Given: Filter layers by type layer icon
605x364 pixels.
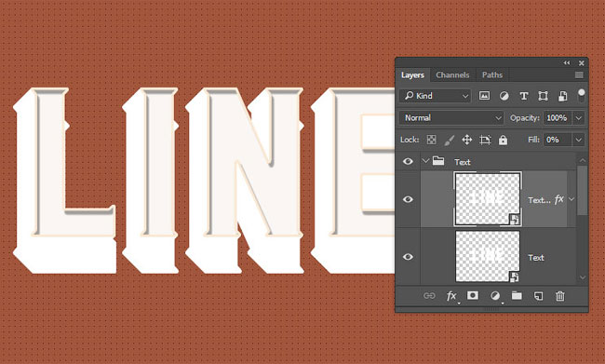Looking at the screenshot, I should click(x=524, y=96).
